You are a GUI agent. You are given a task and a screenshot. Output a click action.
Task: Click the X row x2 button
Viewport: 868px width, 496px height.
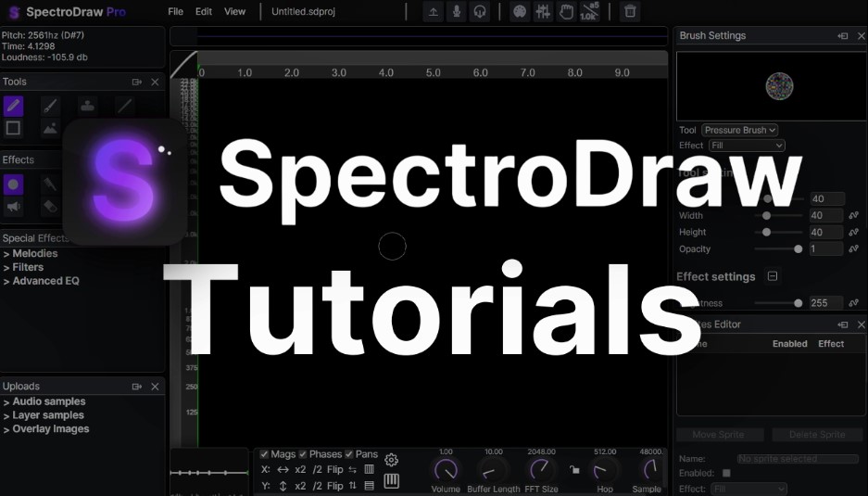click(x=300, y=470)
